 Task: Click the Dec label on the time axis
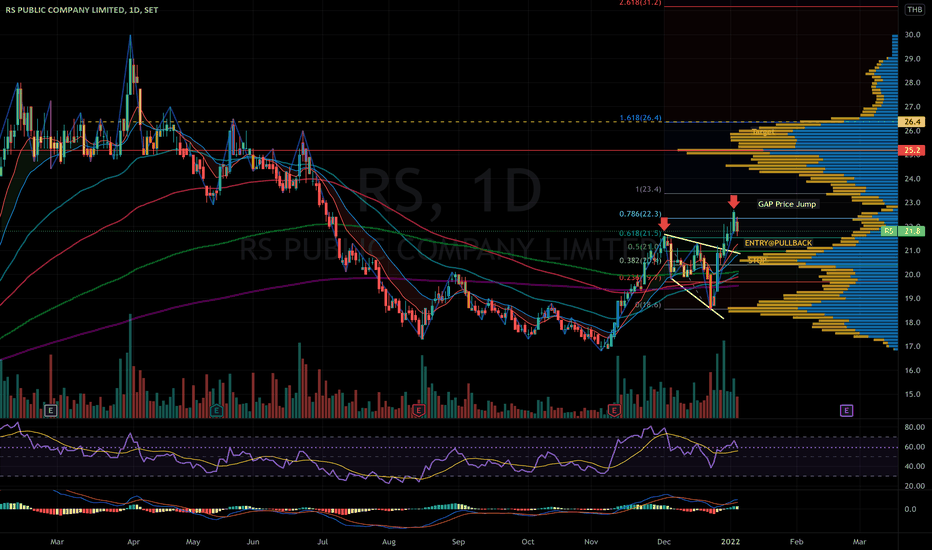click(663, 542)
